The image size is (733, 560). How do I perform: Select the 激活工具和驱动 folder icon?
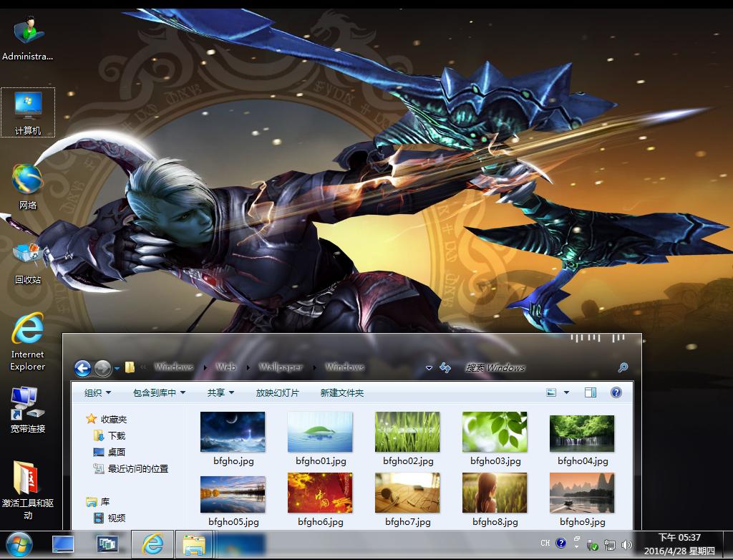[28, 491]
